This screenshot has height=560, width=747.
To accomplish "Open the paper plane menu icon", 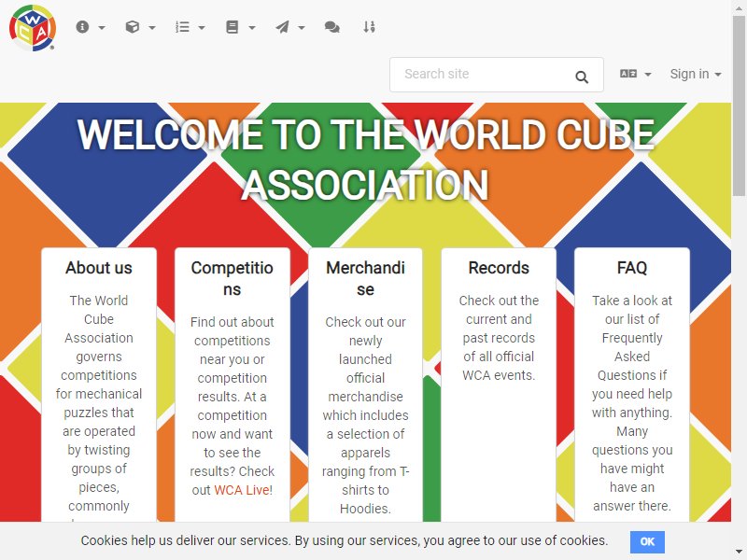I will click(283, 27).
